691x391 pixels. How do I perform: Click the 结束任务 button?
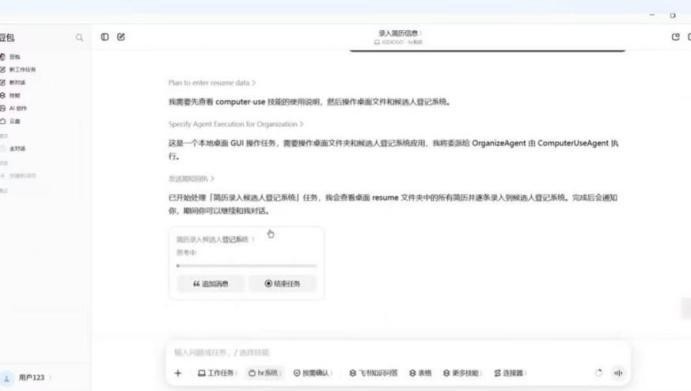(282, 284)
